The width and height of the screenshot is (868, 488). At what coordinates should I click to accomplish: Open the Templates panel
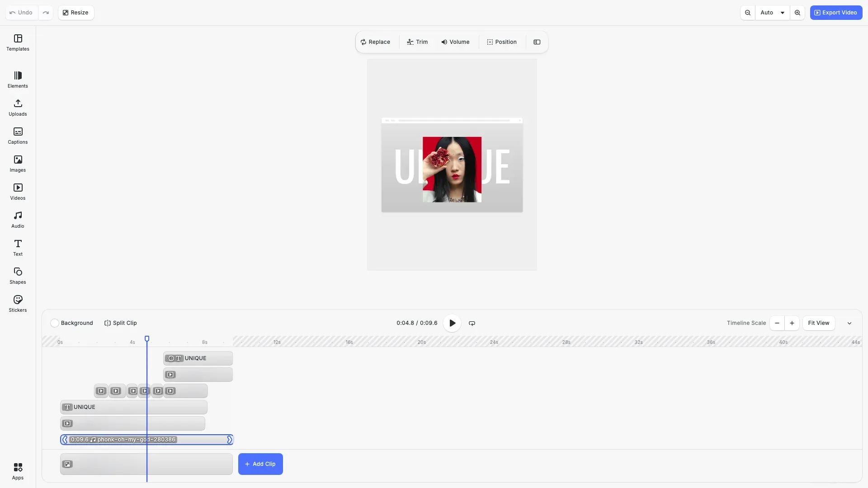pyautogui.click(x=18, y=43)
